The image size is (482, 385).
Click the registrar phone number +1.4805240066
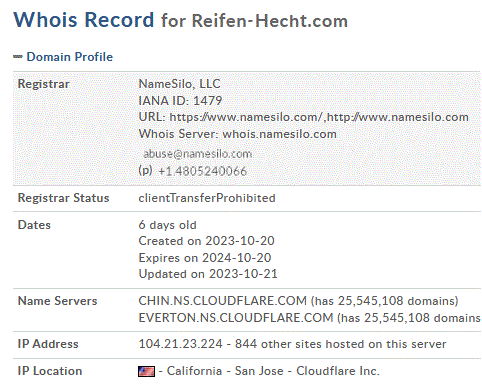tap(202, 171)
